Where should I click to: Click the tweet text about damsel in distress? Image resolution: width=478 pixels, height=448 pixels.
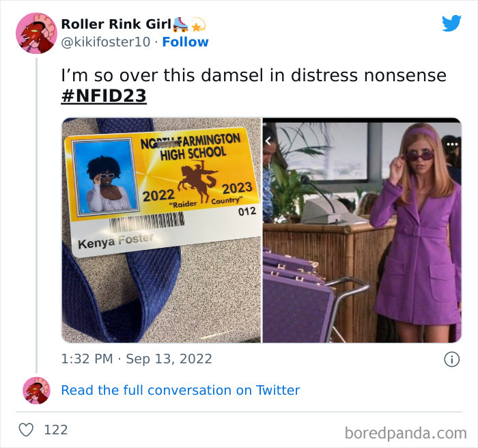pos(253,75)
